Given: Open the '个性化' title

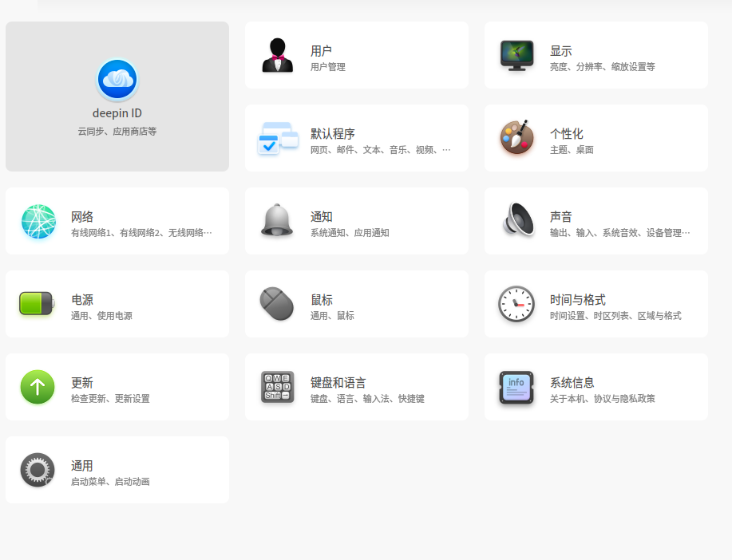Looking at the screenshot, I should [x=566, y=133].
